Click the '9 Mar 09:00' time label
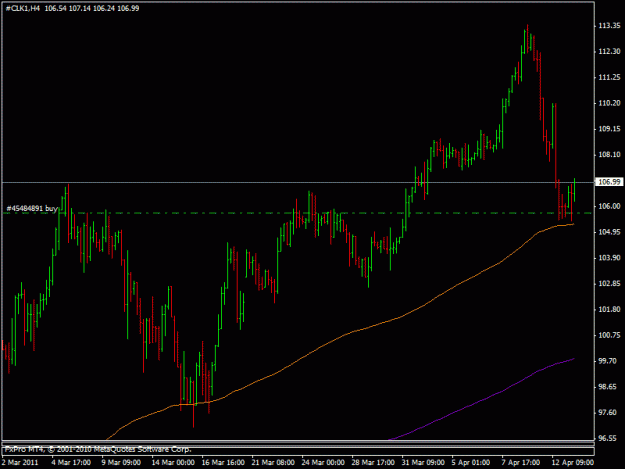Screen dimensions: 625x469 (x=121, y=463)
